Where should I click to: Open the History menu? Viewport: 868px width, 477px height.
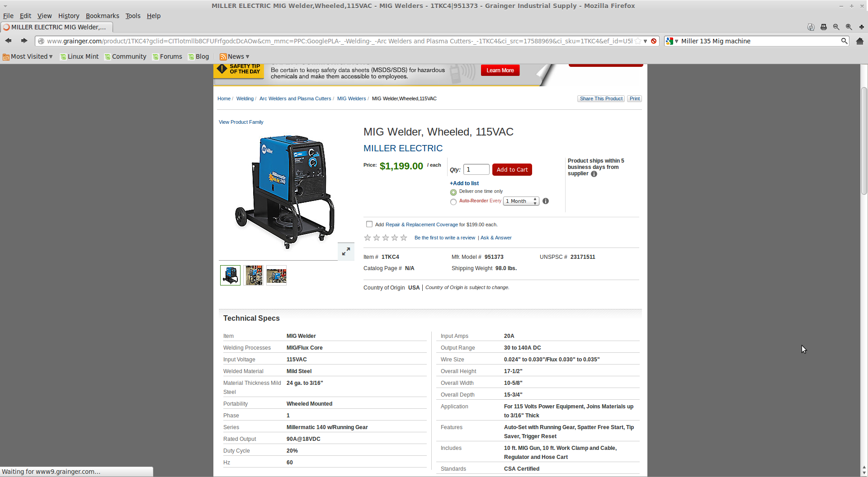click(x=69, y=16)
